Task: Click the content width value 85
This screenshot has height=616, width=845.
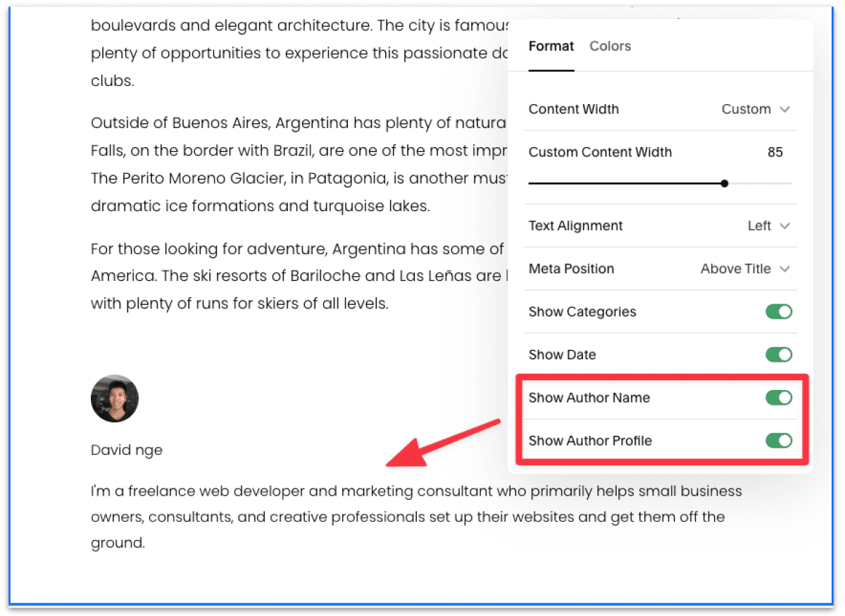Action: tap(775, 152)
